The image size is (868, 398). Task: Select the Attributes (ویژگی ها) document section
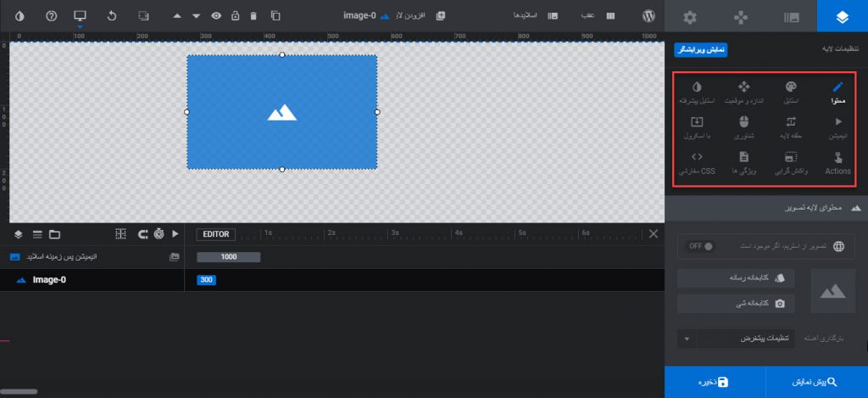(x=744, y=164)
